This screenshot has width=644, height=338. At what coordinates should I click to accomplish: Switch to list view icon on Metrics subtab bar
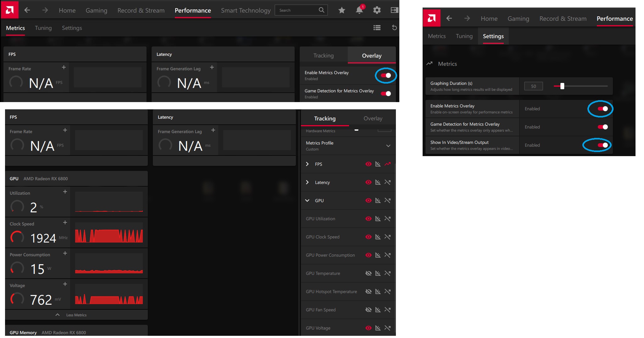tap(377, 28)
